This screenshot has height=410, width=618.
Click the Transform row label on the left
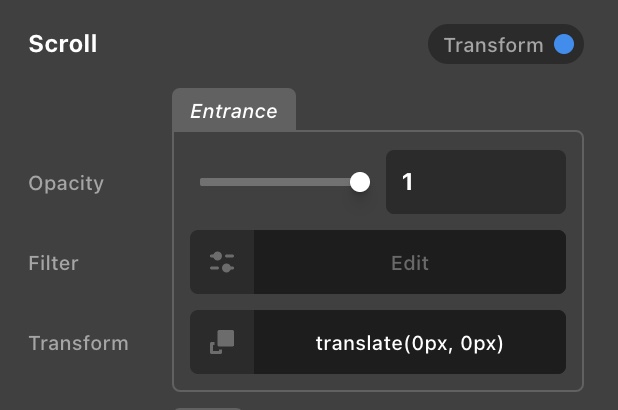78,343
